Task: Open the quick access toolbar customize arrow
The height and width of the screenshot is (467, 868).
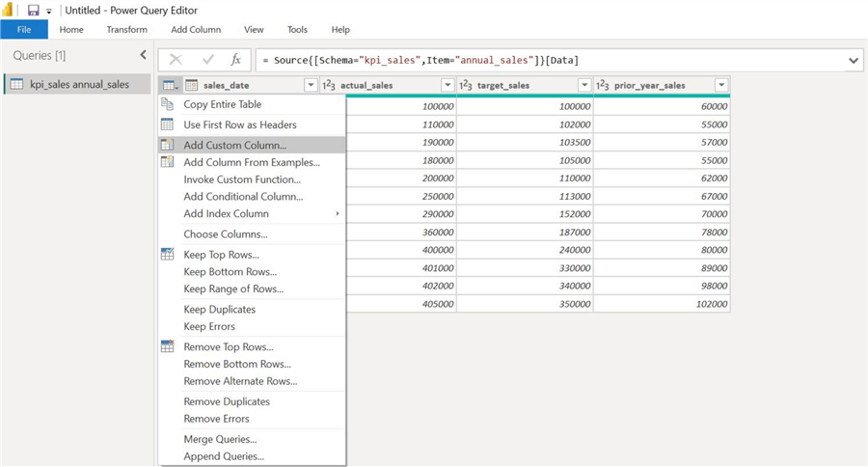Action: pyautogui.click(x=49, y=11)
